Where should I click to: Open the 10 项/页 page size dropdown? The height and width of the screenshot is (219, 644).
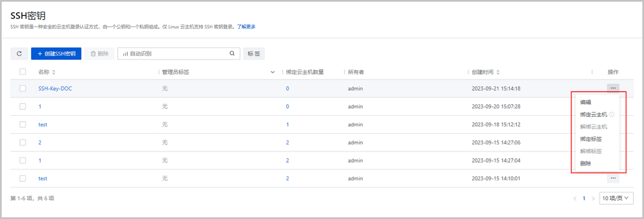click(x=617, y=198)
